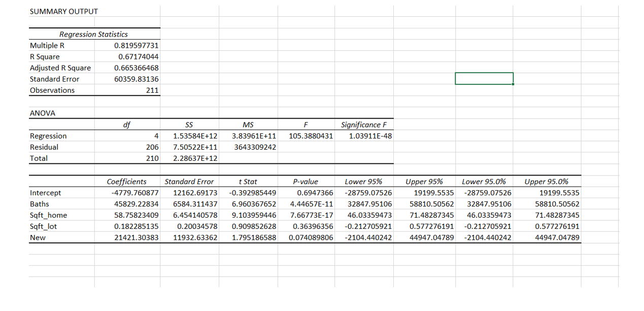Click the green-outlined selected cell
This screenshot has height=311, width=644.
(x=484, y=79)
